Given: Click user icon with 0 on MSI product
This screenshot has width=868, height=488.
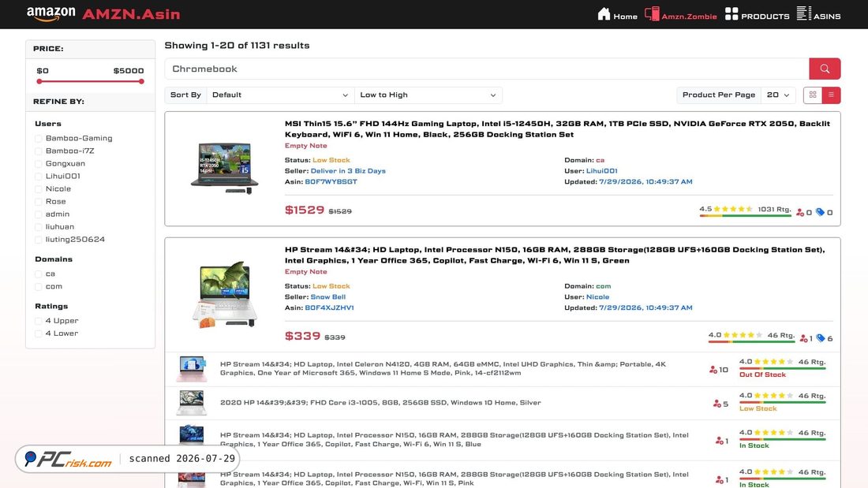Looking at the screenshot, I should point(800,212).
